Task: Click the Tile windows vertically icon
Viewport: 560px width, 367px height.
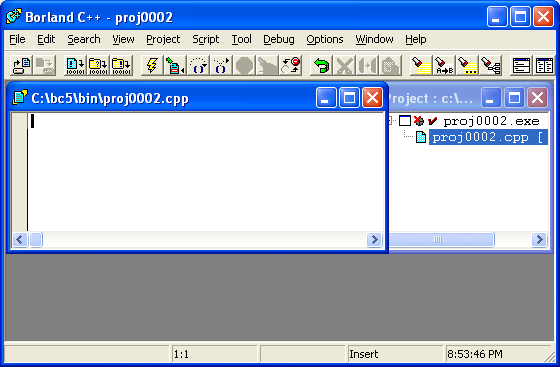Action: (544, 65)
